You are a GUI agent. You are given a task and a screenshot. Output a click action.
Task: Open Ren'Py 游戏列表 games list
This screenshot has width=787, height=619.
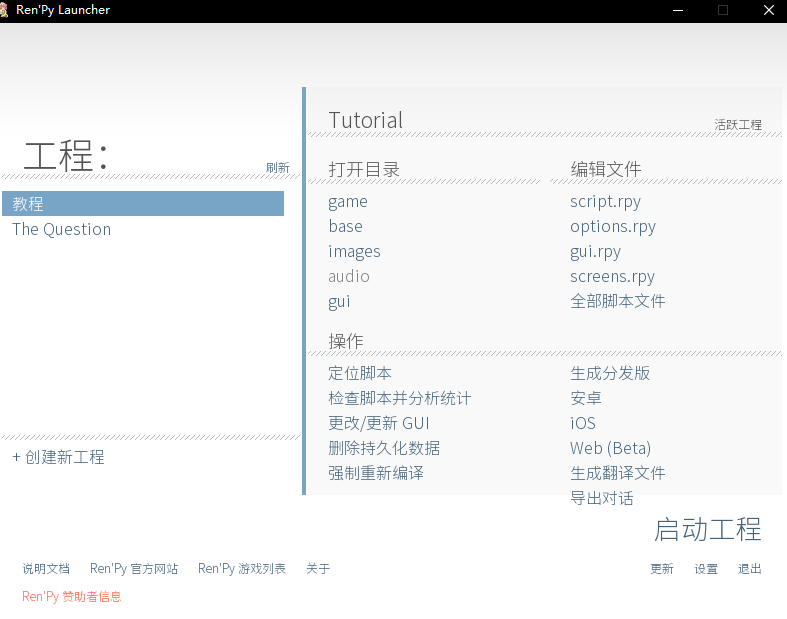point(242,569)
